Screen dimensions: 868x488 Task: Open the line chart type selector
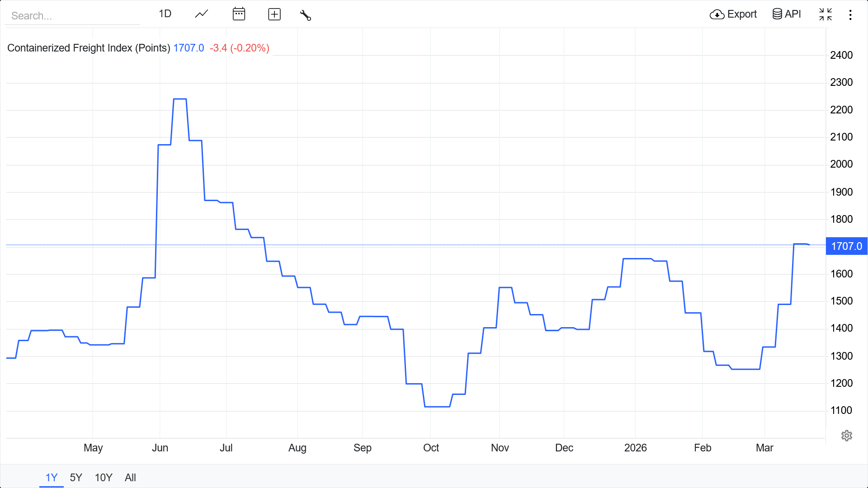point(201,14)
